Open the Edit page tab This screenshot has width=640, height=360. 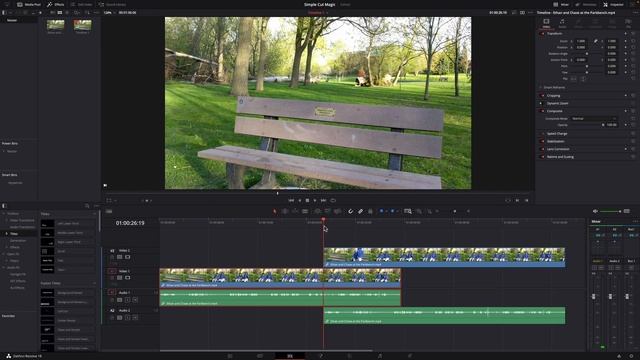[290, 356]
